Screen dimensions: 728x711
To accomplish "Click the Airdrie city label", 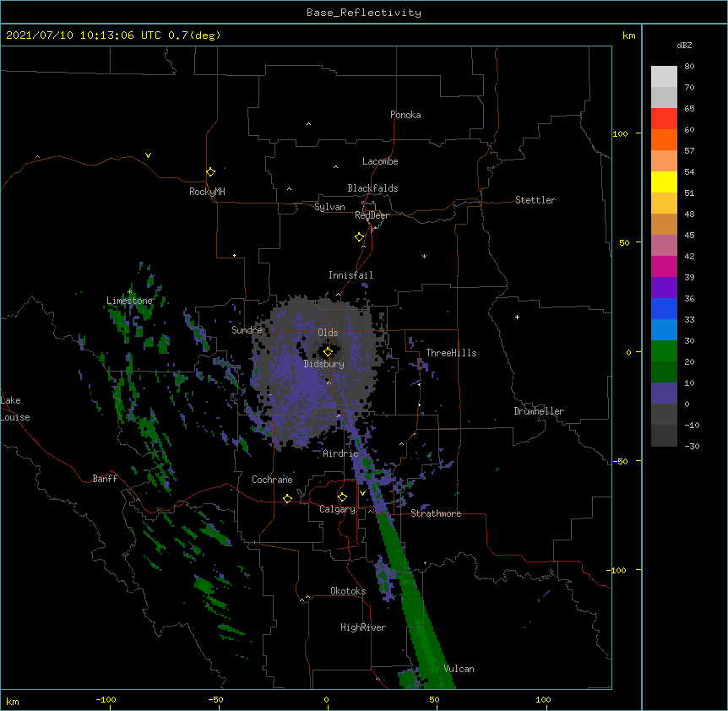I will tap(341, 453).
